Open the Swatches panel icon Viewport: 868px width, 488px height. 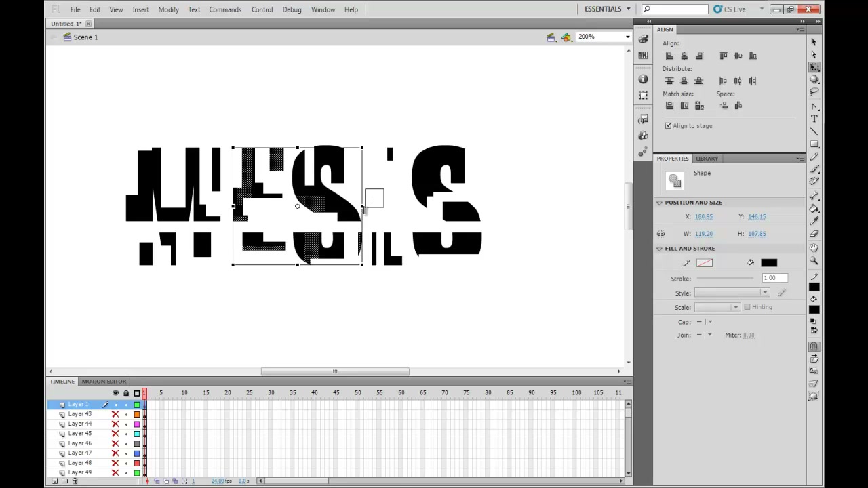(x=643, y=56)
